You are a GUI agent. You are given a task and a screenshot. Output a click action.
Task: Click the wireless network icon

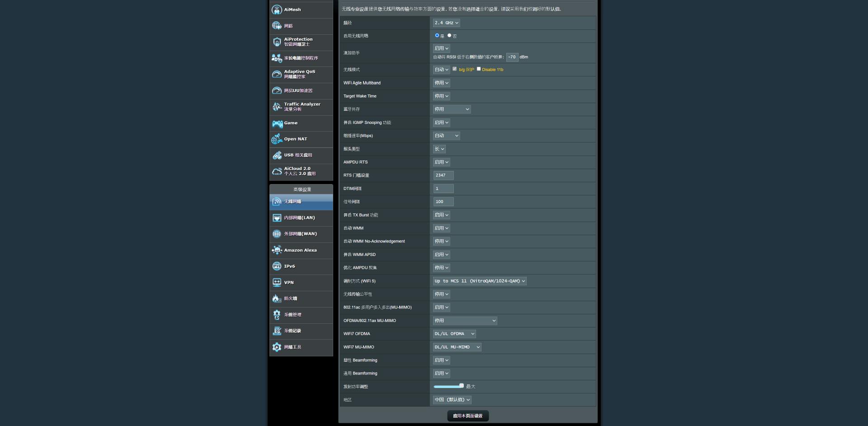pos(277,202)
